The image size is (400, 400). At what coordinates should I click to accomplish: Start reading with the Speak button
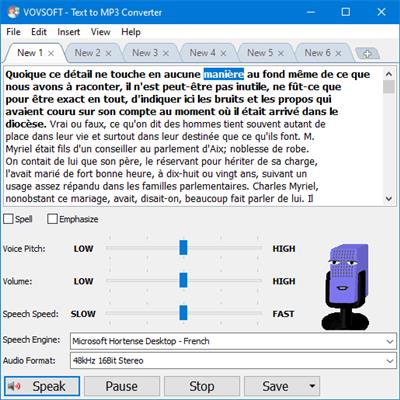tap(42, 386)
